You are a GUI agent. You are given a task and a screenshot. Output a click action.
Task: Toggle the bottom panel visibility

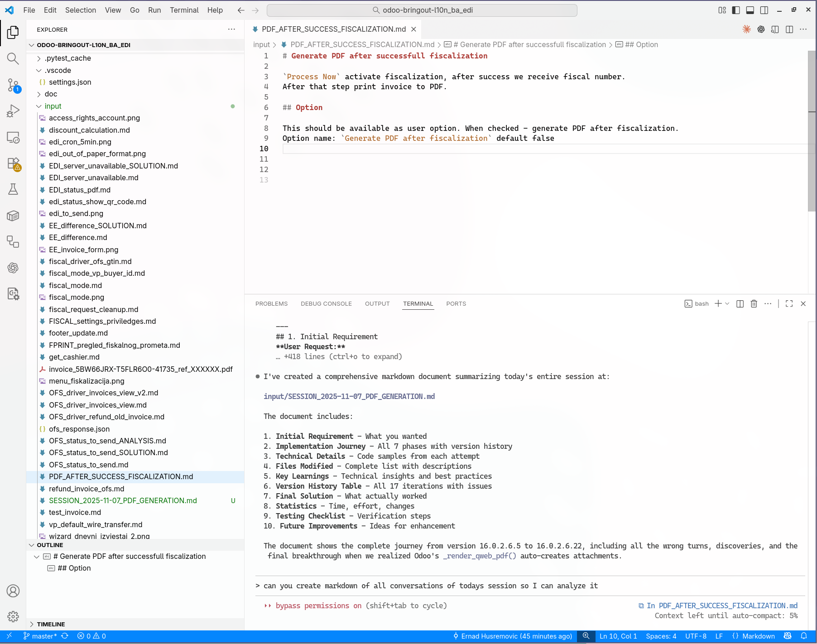750,10
